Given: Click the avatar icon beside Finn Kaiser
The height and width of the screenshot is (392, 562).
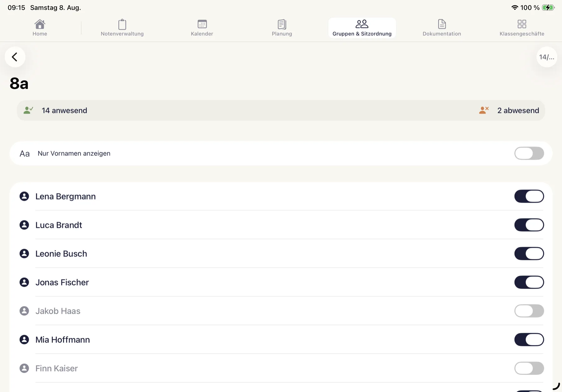Looking at the screenshot, I should [24, 368].
